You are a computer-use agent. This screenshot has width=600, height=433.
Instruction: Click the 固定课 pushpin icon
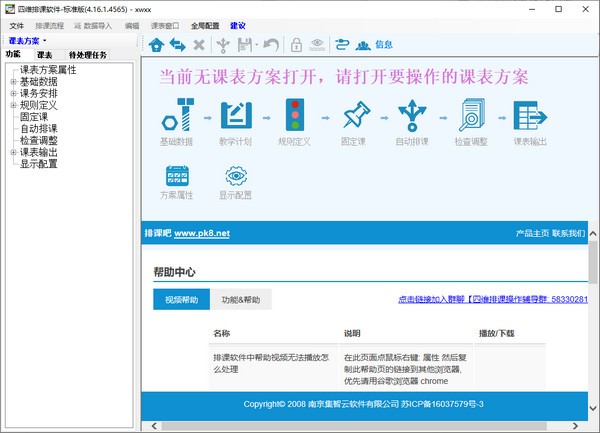pyautogui.click(x=354, y=116)
